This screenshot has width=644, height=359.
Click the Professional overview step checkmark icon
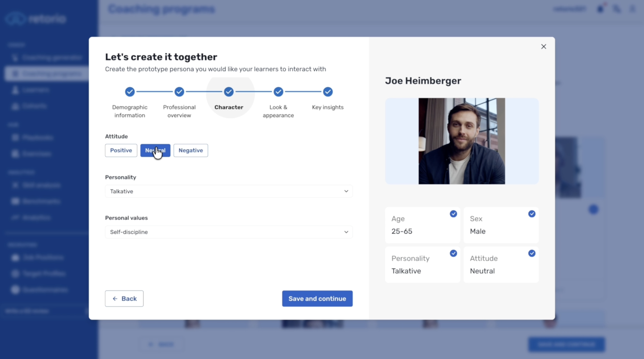(x=179, y=92)
